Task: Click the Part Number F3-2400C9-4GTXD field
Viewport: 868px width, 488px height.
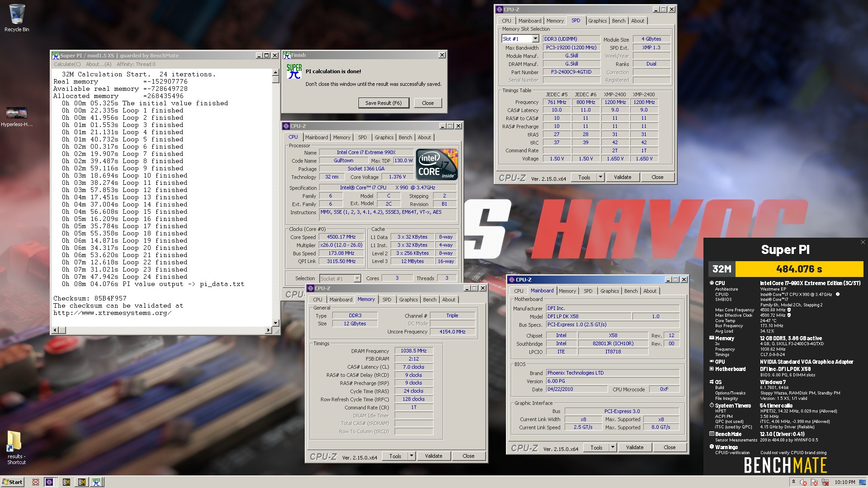Action: tap(571, 72)
